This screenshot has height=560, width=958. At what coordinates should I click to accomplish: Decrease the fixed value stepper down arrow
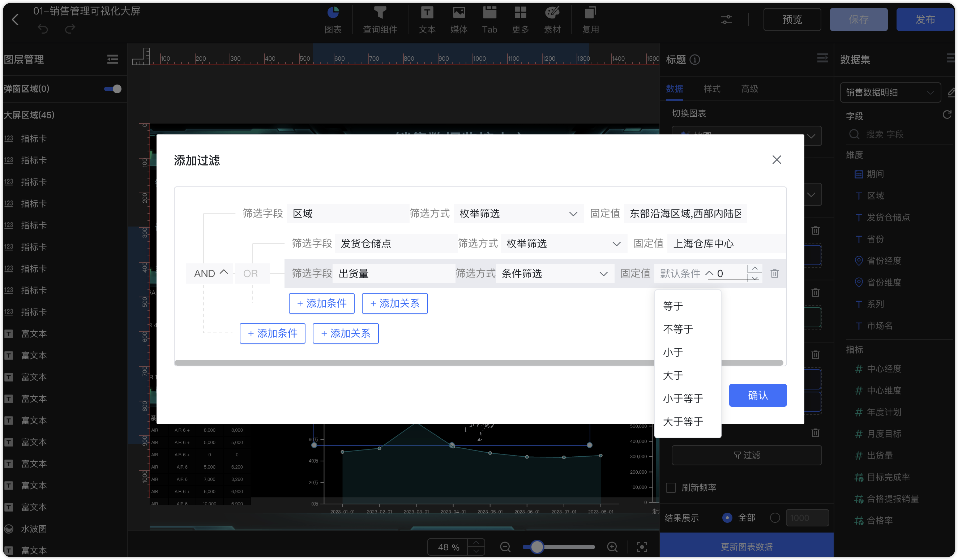[754, 278]
